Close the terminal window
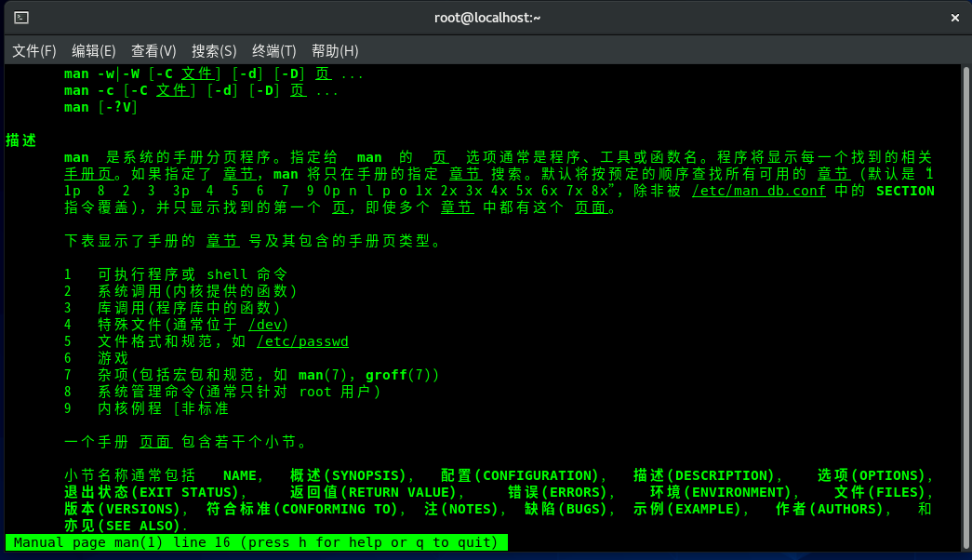The height and width of the screenshot is (560, 972). [x=954, y=17]
